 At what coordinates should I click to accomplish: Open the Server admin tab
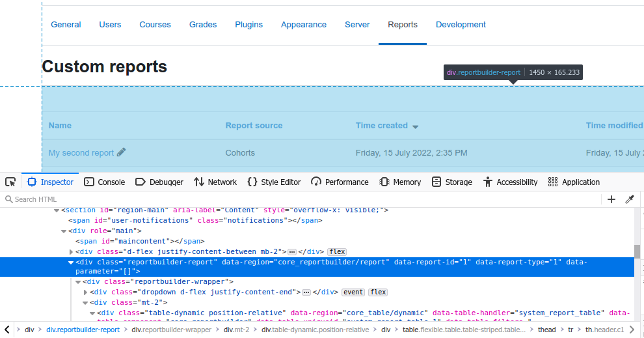(357, 25)
